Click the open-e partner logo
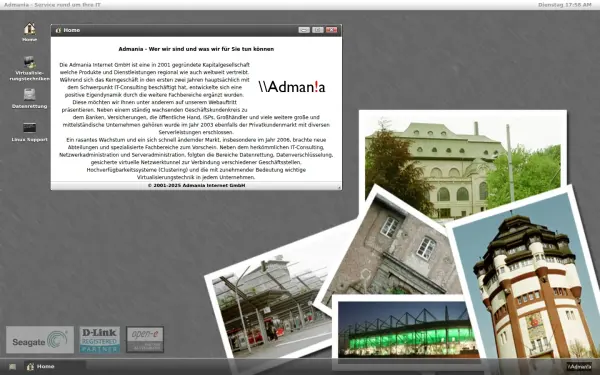This screenshot has height=375, width=600. 145,339
